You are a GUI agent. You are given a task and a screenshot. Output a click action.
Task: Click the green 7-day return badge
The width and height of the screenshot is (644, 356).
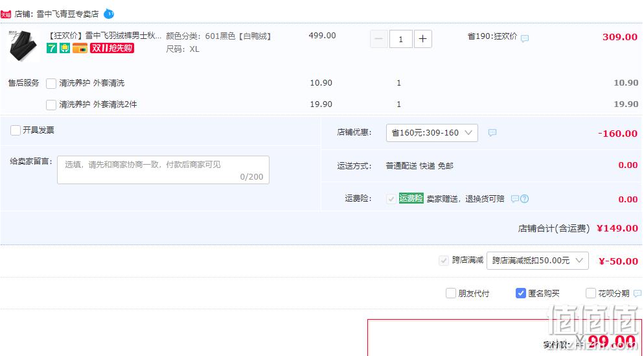[x=51, y=48]
